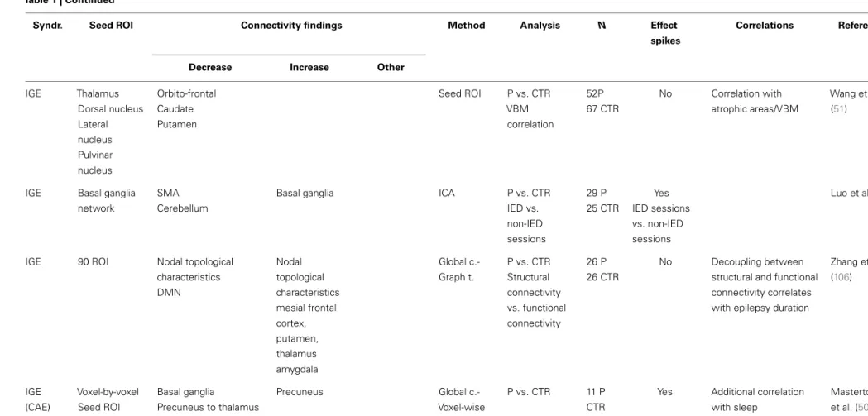
Task: Click the Decrease sub-column header
Action: pyautogui.click(x=210, y=68)
